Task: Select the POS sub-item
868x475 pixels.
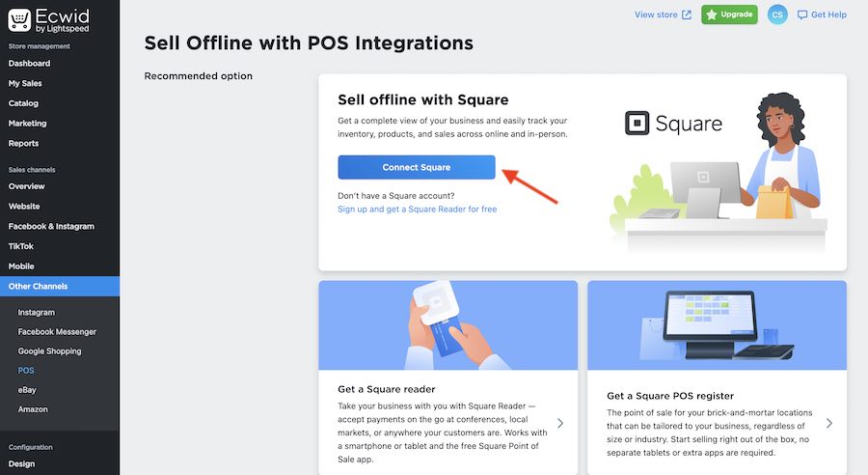Action: coord(25,370)
